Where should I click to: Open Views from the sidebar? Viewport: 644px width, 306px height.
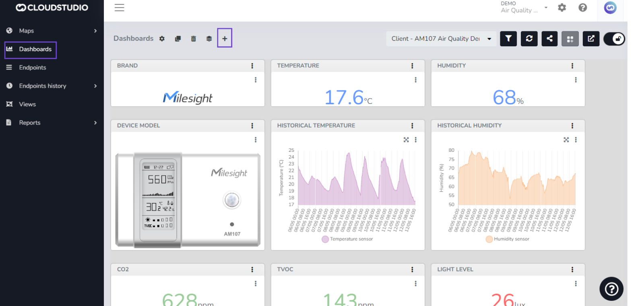pyautogui.click(x=27, y=104)
